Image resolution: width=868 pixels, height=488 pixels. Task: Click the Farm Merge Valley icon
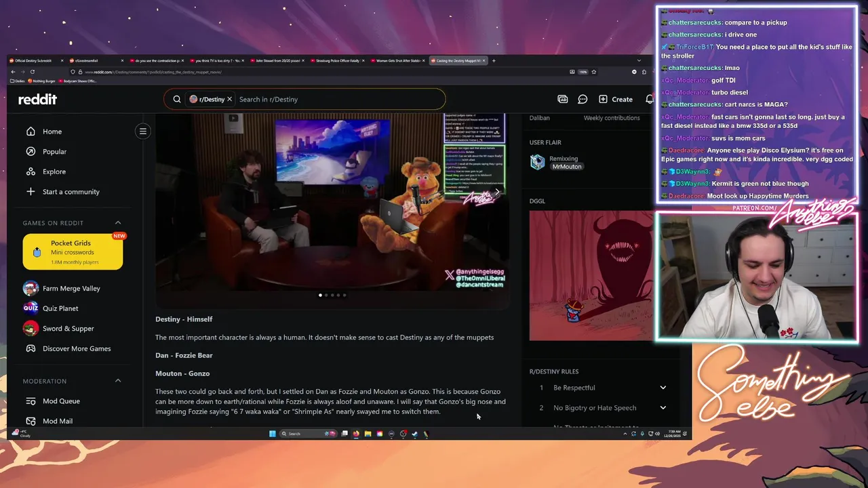click(31, 288)
